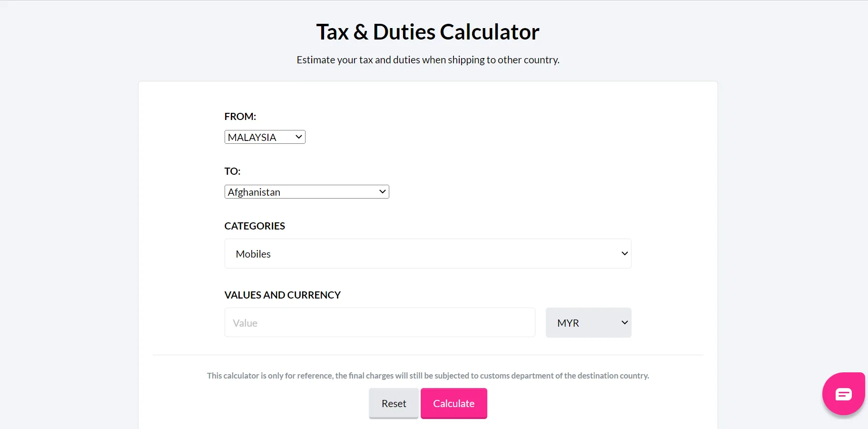Viewport: 868px width, 429px height.
Task: Click the TO field label
Action: click(232, 171)
